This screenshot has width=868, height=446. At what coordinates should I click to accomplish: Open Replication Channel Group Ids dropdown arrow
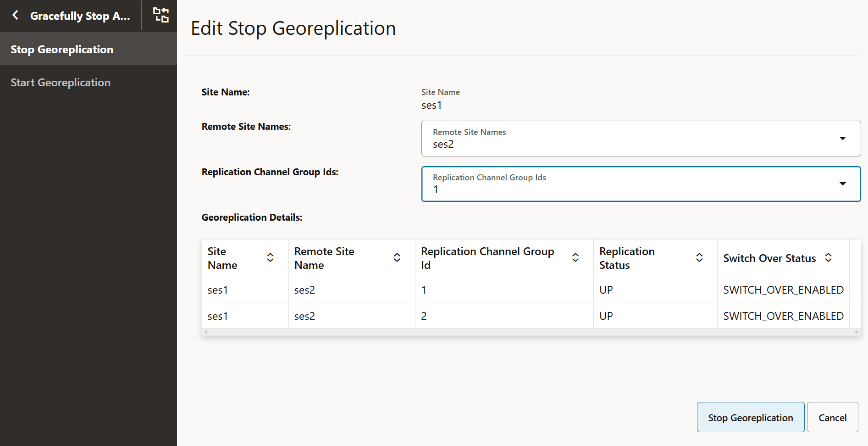click(843, 184)
